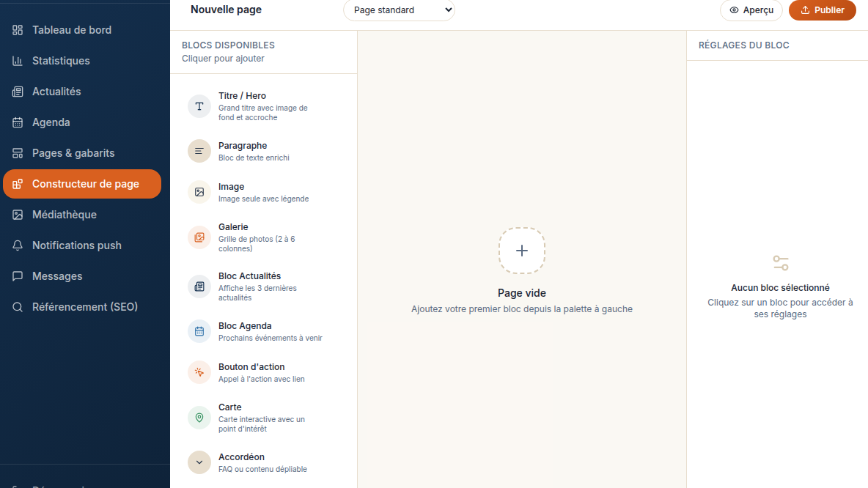The height and width of the screenshot is (488, 868).
Task: Click the Bouton d'action pointer icon
Action: [x=199, y=372]
